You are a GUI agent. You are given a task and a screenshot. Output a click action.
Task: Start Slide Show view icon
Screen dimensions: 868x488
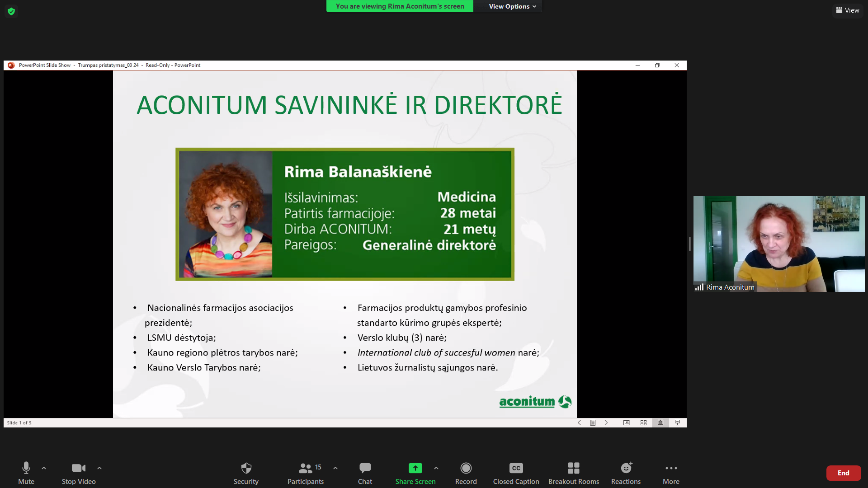point(678,422)
